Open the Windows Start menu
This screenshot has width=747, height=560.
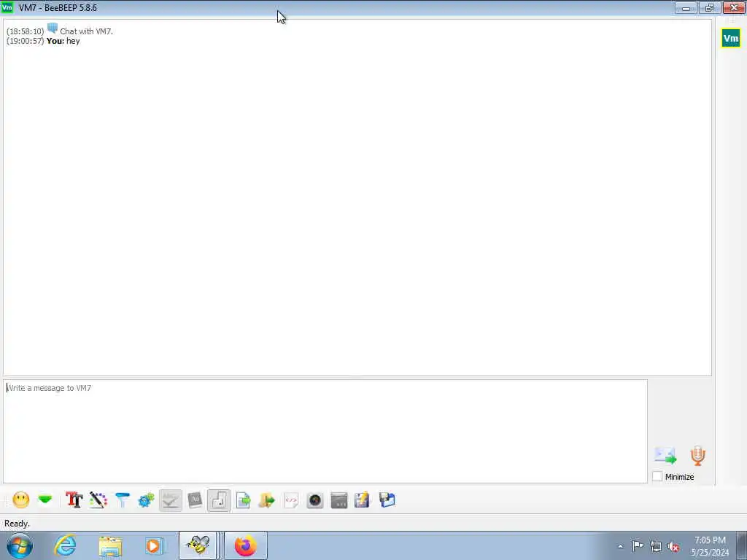(x=20, y=545)
